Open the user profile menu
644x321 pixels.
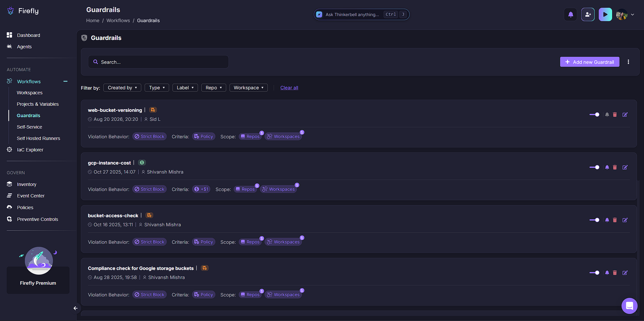coord(625,14)
